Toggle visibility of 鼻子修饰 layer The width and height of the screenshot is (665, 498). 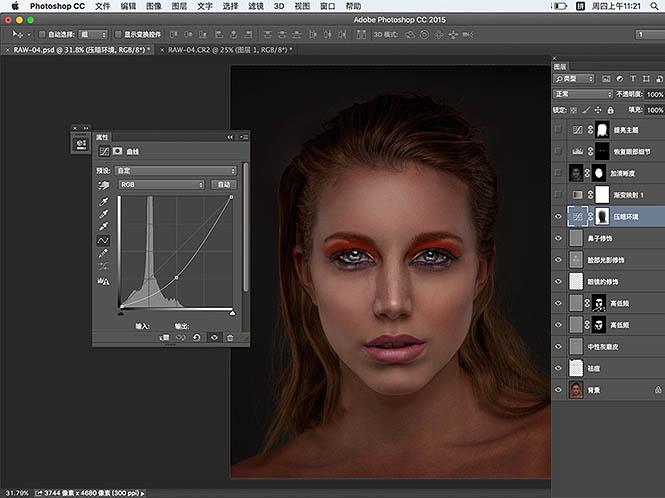point(559,239)
